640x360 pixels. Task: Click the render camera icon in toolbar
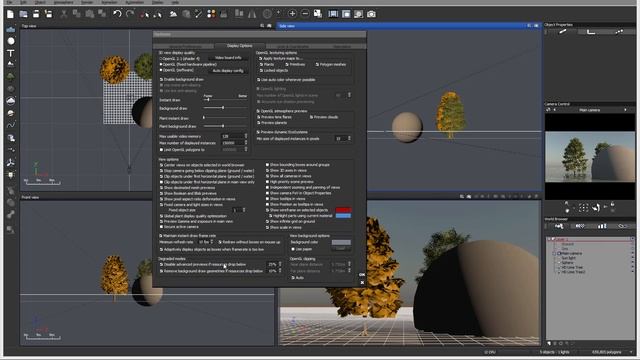tap(371, 14)
